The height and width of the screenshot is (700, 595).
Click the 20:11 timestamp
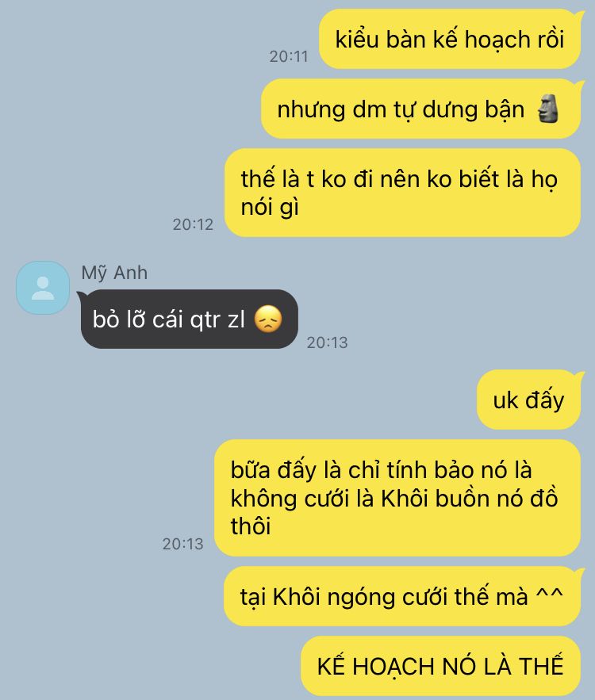point(289,57)
